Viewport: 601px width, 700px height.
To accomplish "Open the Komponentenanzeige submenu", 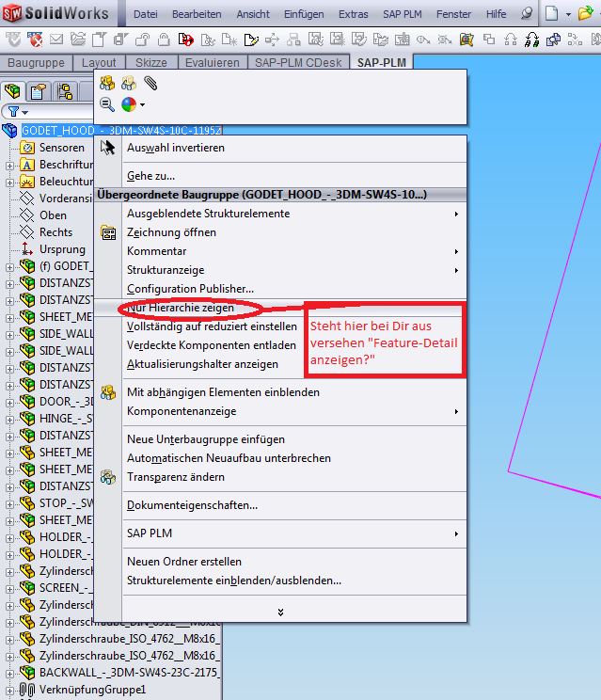I will point(280,411).
